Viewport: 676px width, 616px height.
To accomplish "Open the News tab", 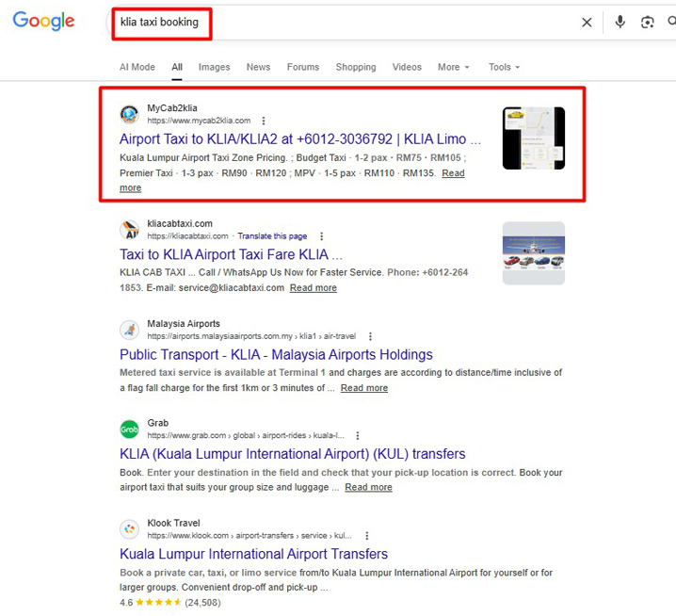I will tap(258, 67).
